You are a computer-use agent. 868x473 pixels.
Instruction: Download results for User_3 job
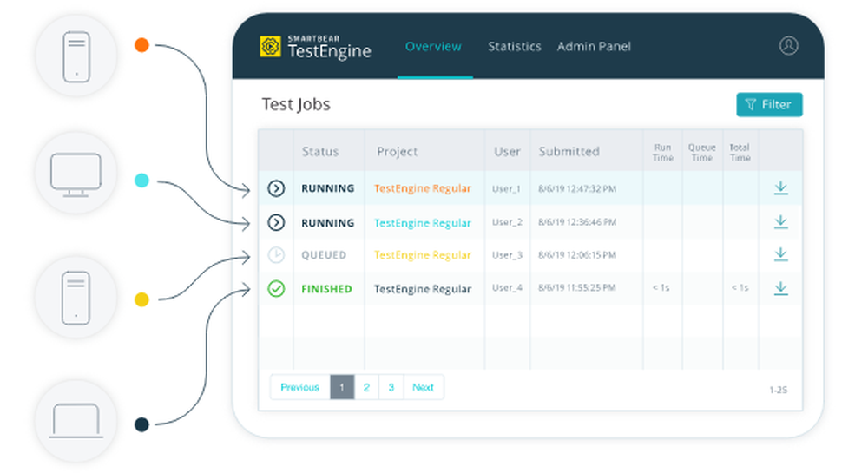point(780,254)
